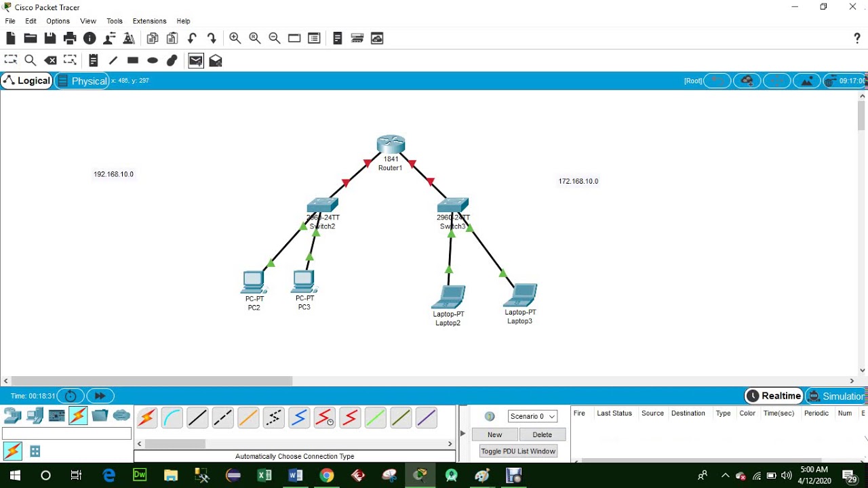Add a Complex PDU open envelope

click(x=216, y=60)
